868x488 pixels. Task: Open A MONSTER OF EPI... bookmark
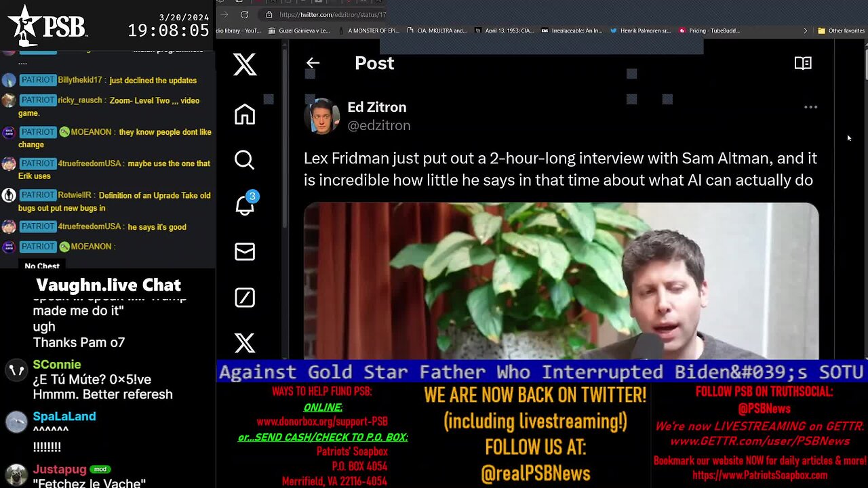[368, 30]
